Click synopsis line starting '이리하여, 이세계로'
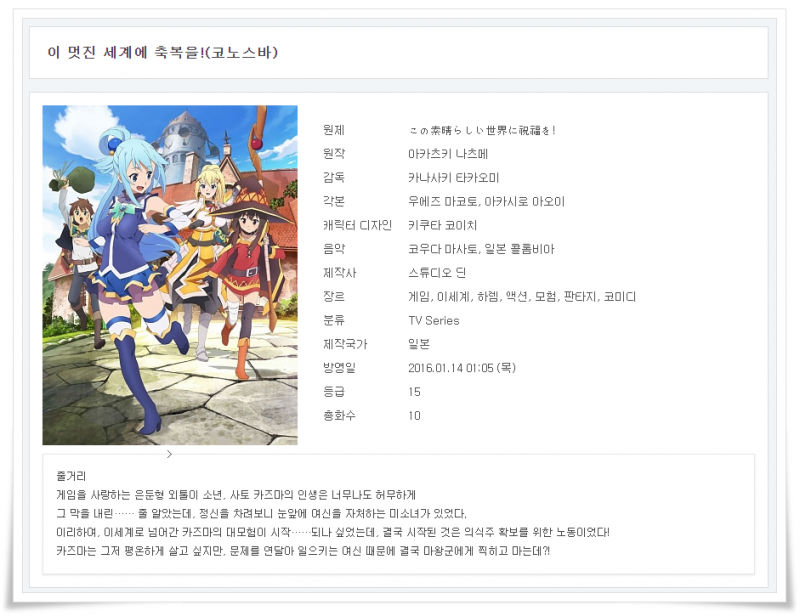The width and height of the screenshot is (800, 616). 333,532
